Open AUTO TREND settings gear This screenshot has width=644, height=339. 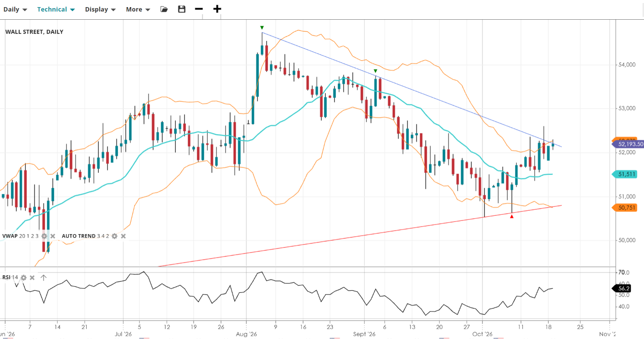tap(115, 236)
